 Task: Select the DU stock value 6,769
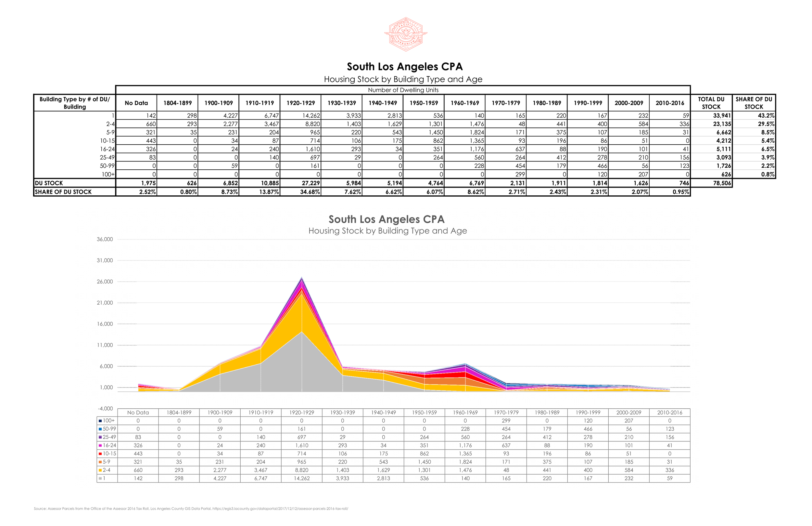(x=476, y=183)
